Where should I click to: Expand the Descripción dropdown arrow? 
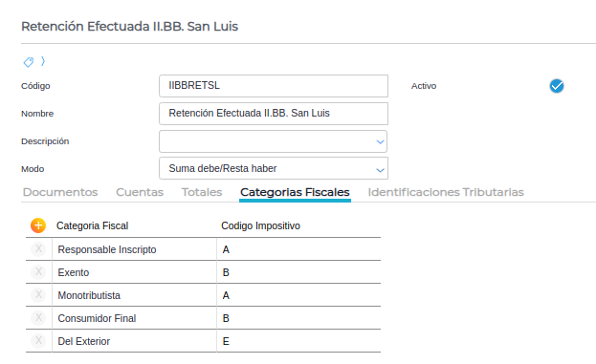click(x=380, y=142)
